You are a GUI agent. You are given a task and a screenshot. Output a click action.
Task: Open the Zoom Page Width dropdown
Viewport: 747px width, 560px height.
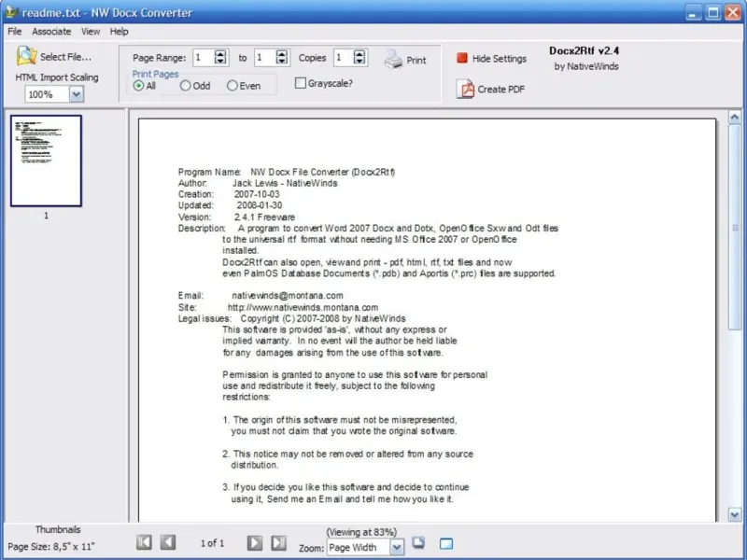point(396,547)
